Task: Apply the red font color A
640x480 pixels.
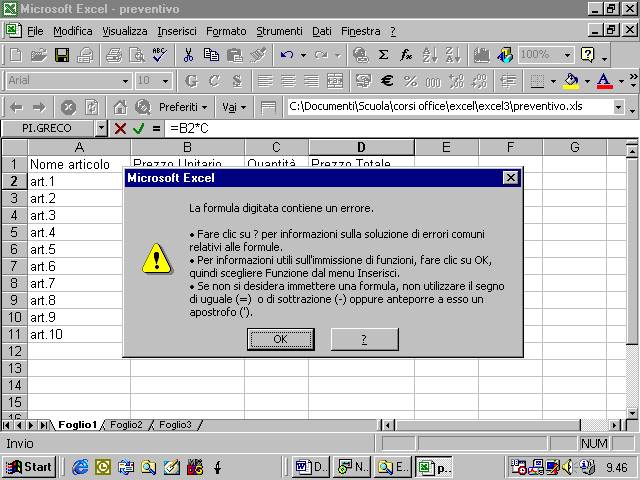Action: click(604, 81)
